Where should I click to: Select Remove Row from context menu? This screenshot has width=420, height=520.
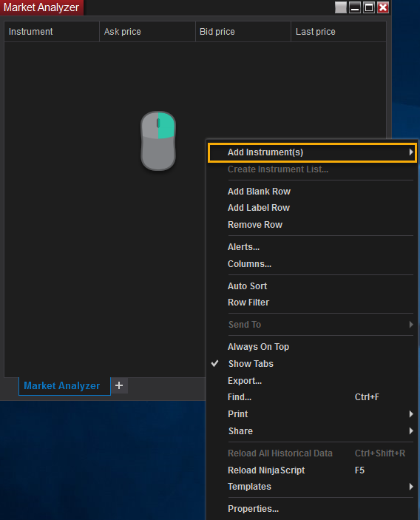312,225
